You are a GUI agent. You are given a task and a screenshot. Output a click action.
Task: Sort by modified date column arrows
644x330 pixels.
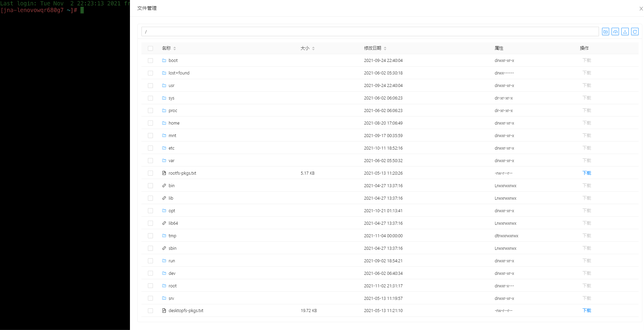(385, 48)
